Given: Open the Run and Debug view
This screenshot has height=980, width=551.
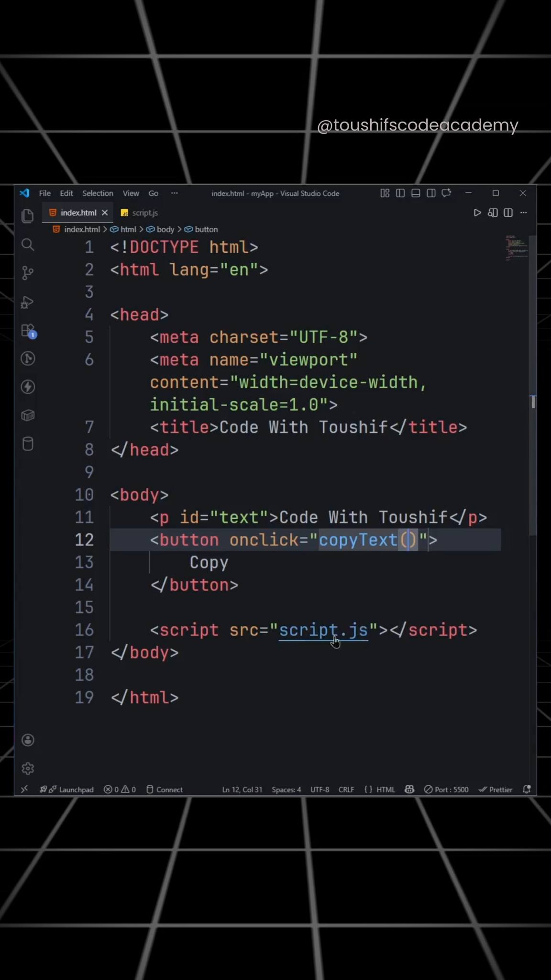Looking at the screenshot, I should pos(28,302).
